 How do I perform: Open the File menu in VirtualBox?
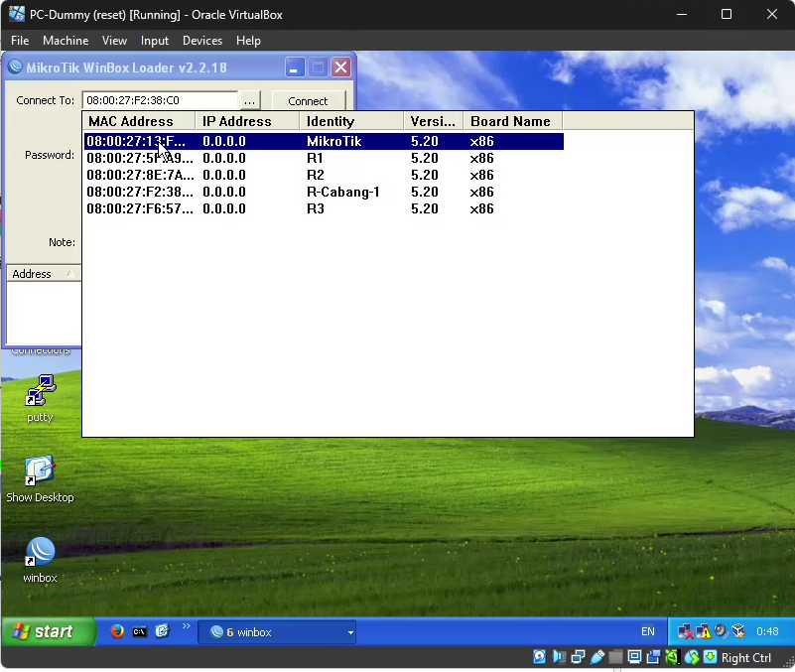(20, 41)
